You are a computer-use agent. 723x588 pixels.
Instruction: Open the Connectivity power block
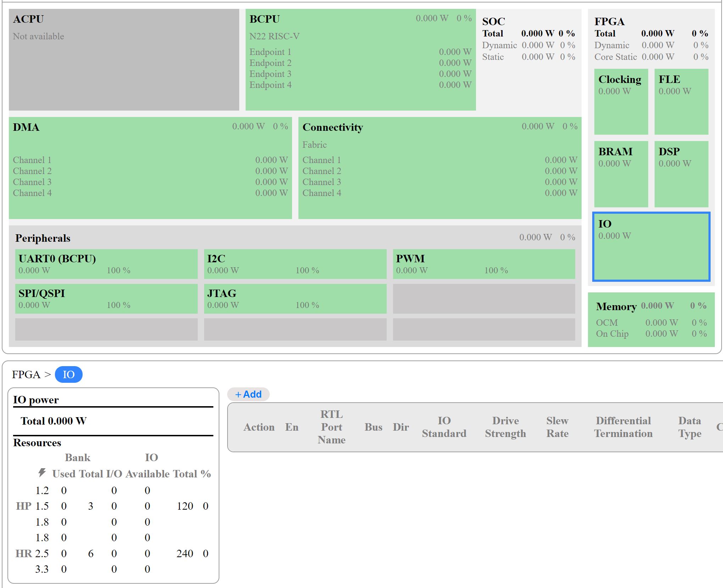coord(440,168)
